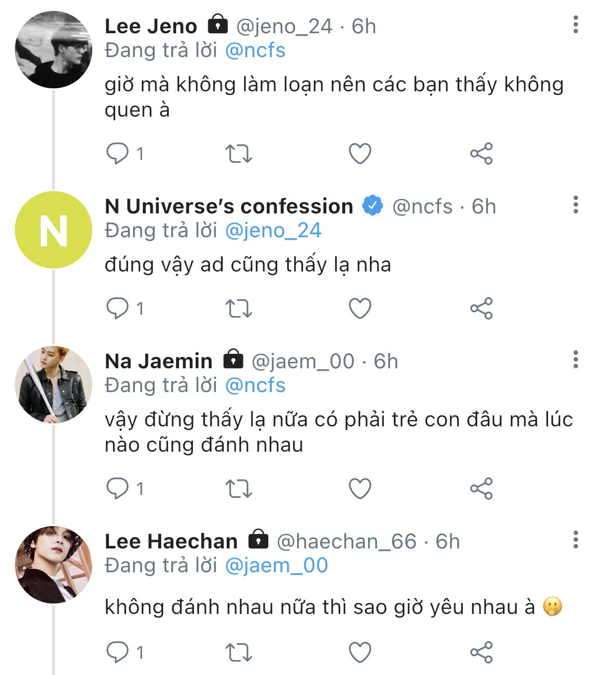Reply to N Universe's confession tweet
The height and width of the screenshot is (675, 616).
pos(118,308)
